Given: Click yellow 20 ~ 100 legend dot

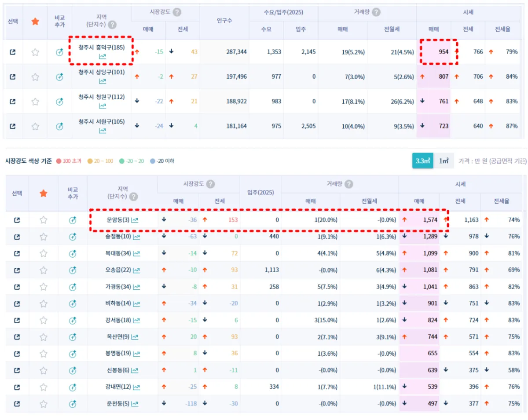Looking at the screenshot, I should tap(90, 161).
